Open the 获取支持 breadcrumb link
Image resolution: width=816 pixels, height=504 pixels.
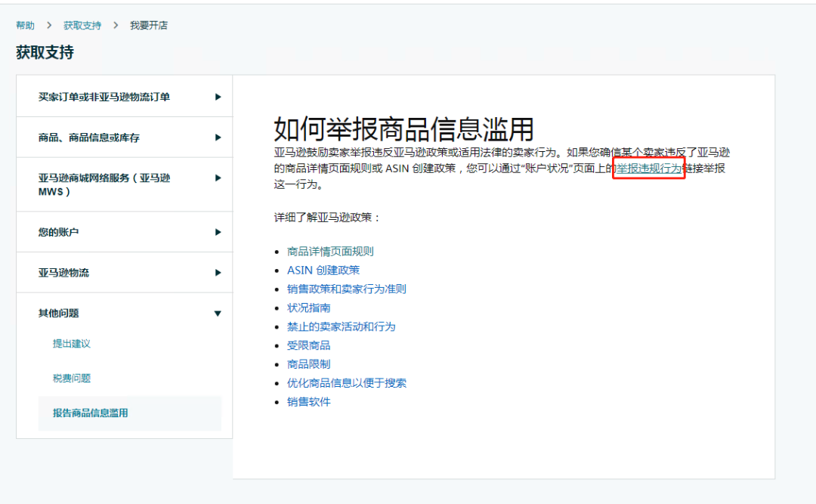click(83, 25)
